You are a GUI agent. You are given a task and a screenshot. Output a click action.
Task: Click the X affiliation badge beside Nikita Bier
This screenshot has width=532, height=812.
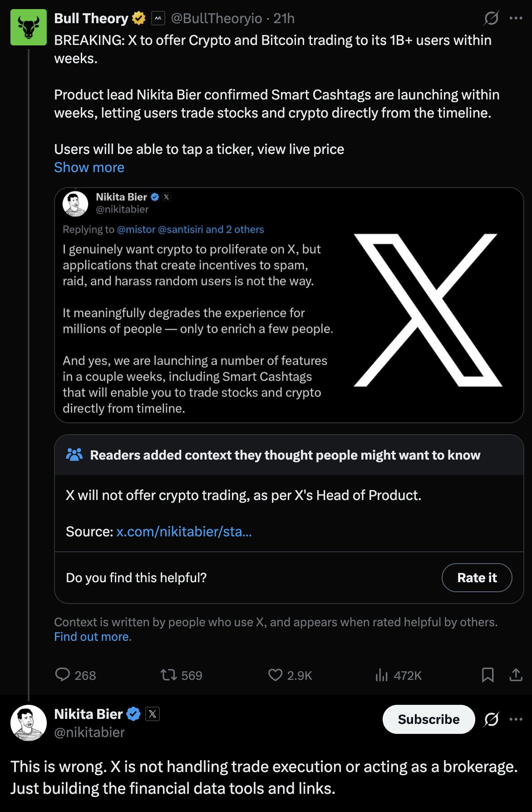[x=153, y=714]
